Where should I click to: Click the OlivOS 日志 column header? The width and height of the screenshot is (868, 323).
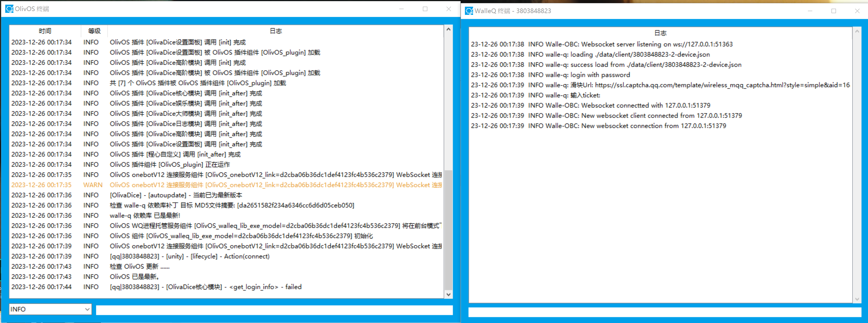(275, 31)
